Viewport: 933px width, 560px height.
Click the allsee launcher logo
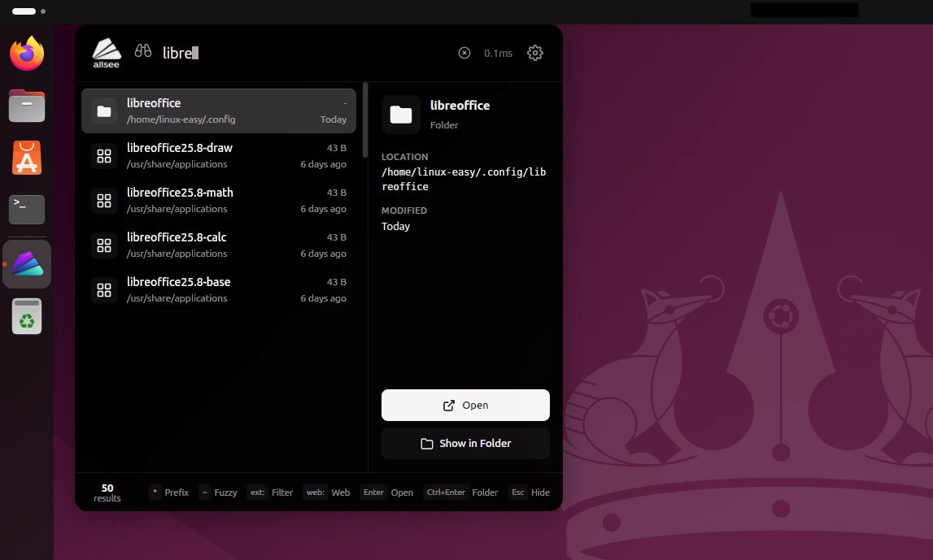click(106, 52)
